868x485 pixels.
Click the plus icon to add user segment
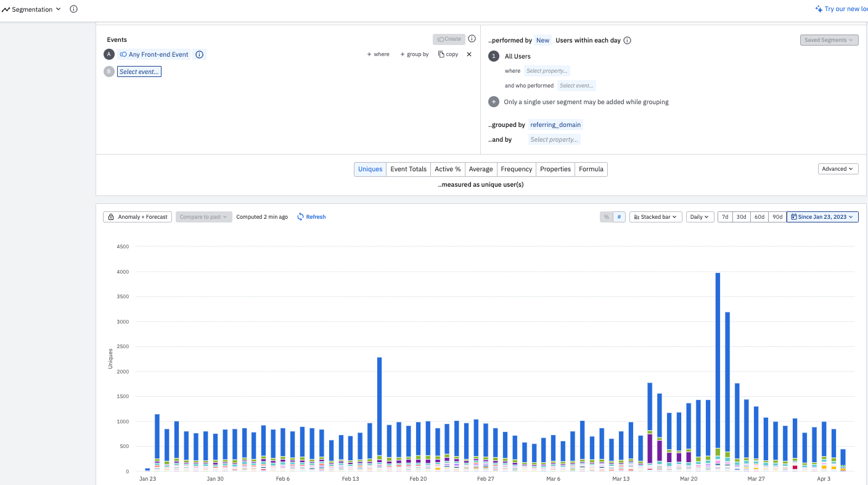[494, 102]
